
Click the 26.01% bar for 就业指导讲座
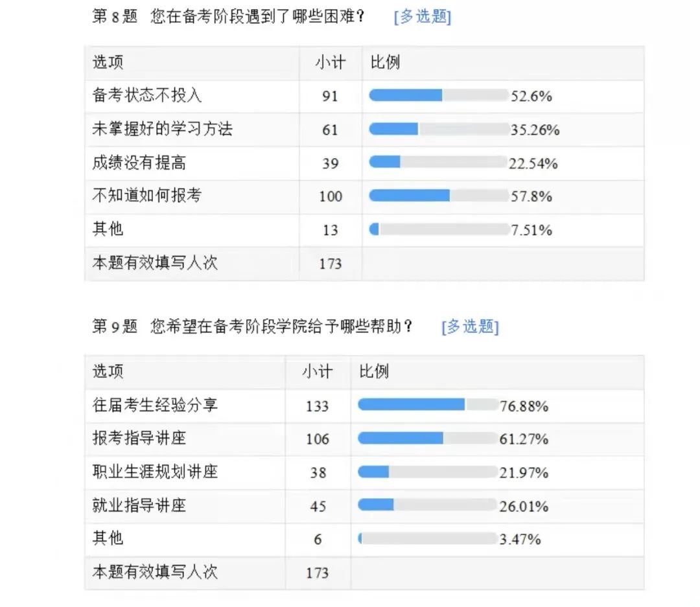click(428, 505)
